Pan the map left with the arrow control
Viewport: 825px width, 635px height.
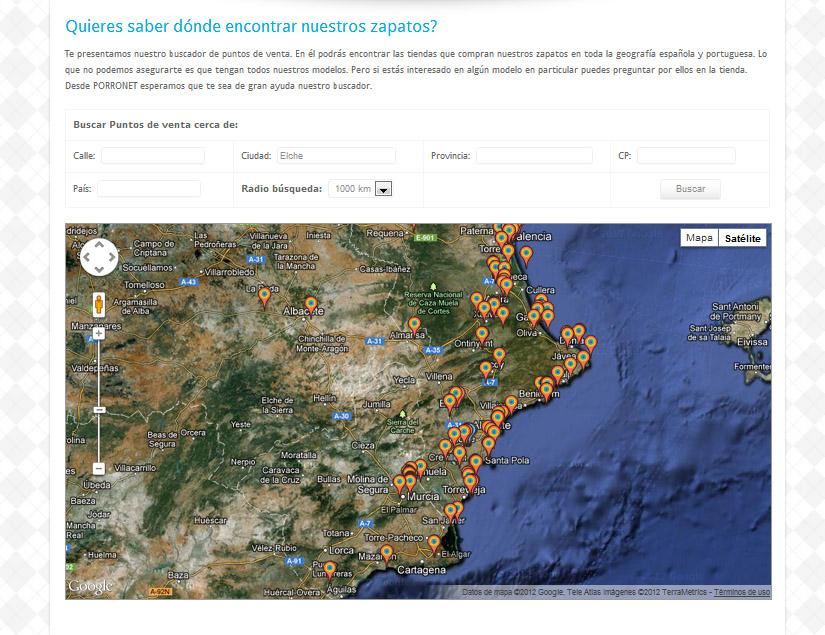(86, 258)
